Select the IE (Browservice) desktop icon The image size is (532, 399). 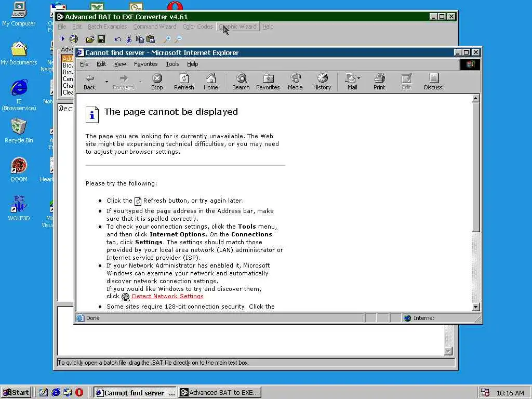pyautogui.click(x=19, y=96)
